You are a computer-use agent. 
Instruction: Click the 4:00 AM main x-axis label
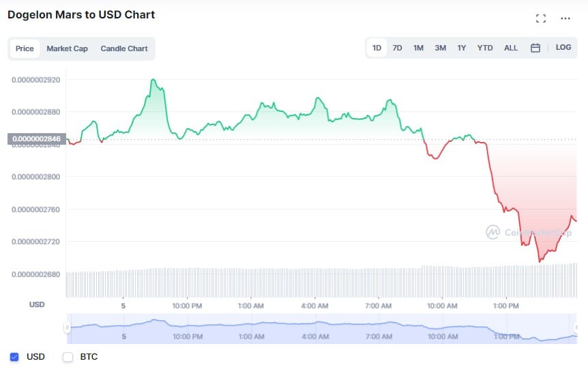coord(314,306)
